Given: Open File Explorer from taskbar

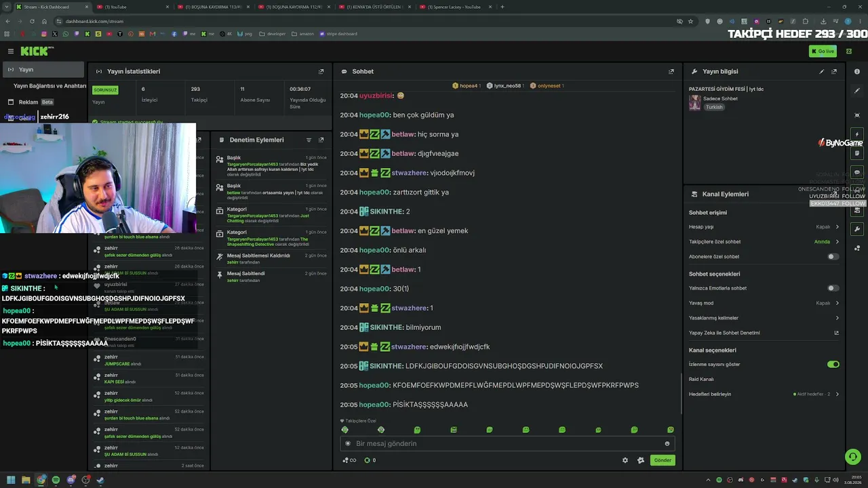Looking at the screenshot, I should [x=26, y=481].
